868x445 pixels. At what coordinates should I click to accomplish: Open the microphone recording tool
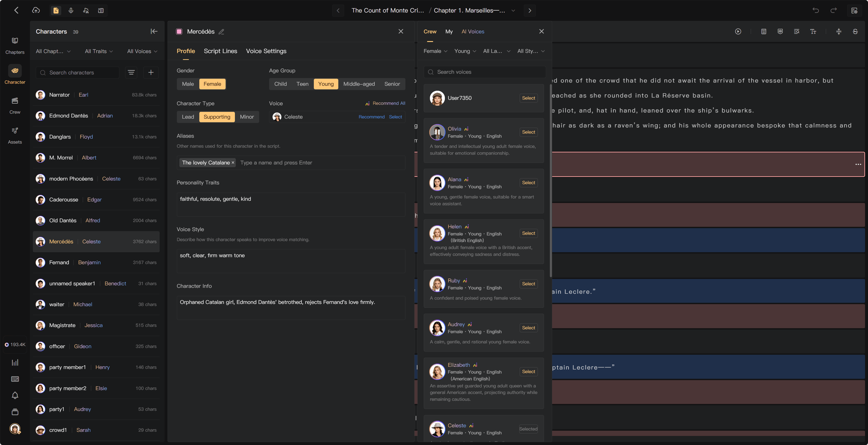tap(71, 10)
